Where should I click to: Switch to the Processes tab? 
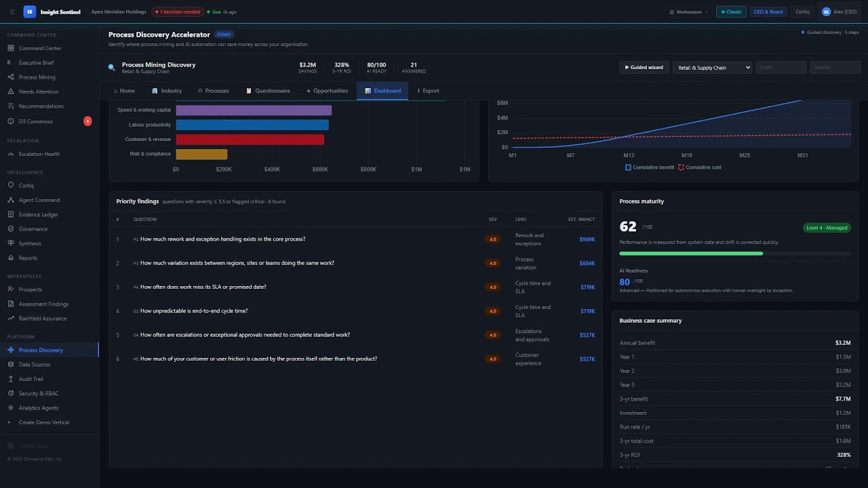click(x=214, y=91)
